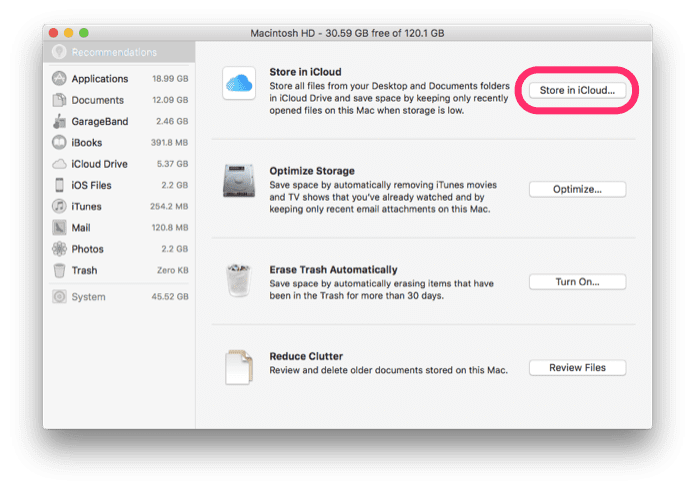Click the hard drive icon beside Optimize Storage
This screenshot has height=490, width=695.
[239, 180]
